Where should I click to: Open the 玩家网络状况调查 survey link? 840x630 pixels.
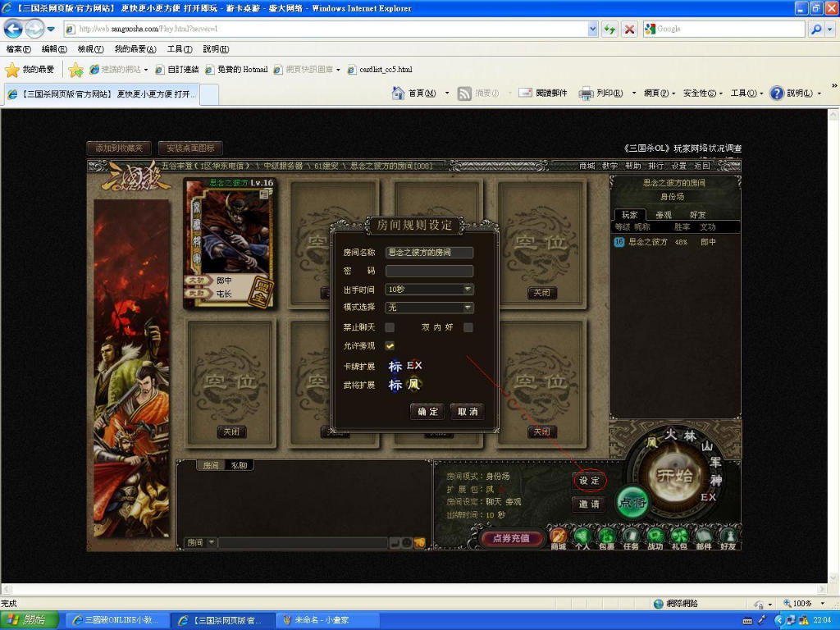coord(683,148)
